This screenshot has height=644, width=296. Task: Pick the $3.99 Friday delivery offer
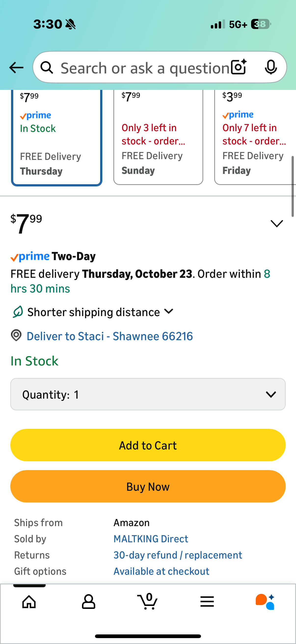pyautogui.click(x=255, y=138)
